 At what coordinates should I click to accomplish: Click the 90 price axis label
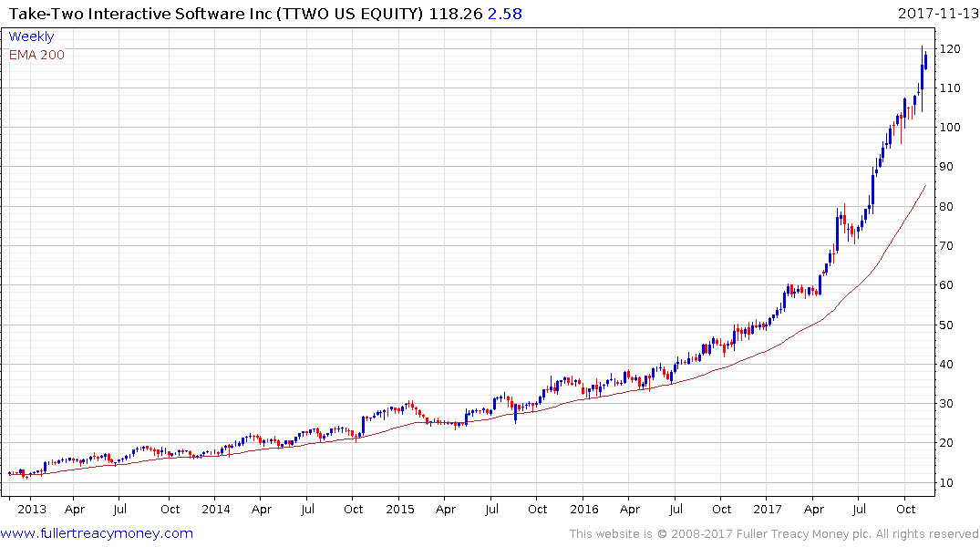coord(946,166)
